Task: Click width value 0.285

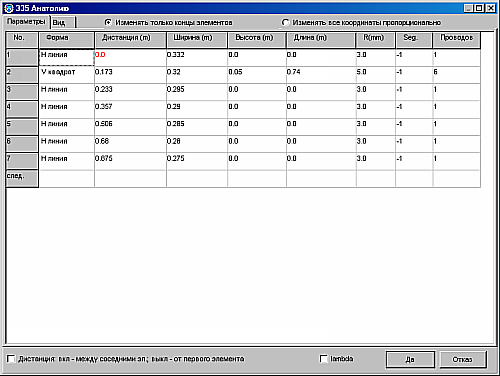Action: [x=197, y=127]
